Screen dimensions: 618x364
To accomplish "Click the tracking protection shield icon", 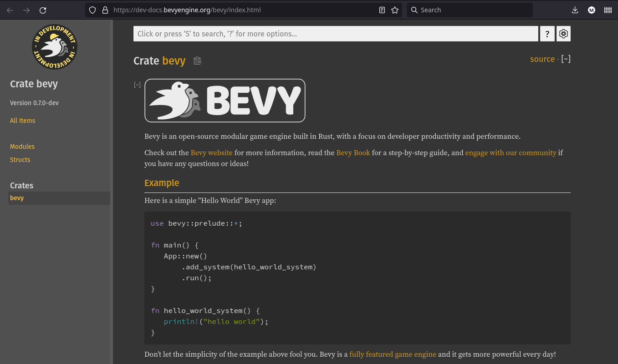I will pyautogui.click(x=92, y=10).
